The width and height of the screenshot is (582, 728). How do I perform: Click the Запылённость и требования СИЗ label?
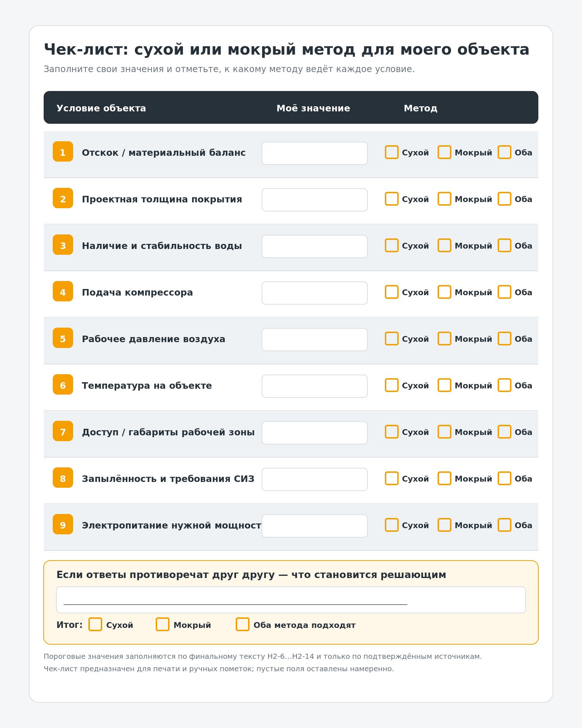(x=168, y=479)
